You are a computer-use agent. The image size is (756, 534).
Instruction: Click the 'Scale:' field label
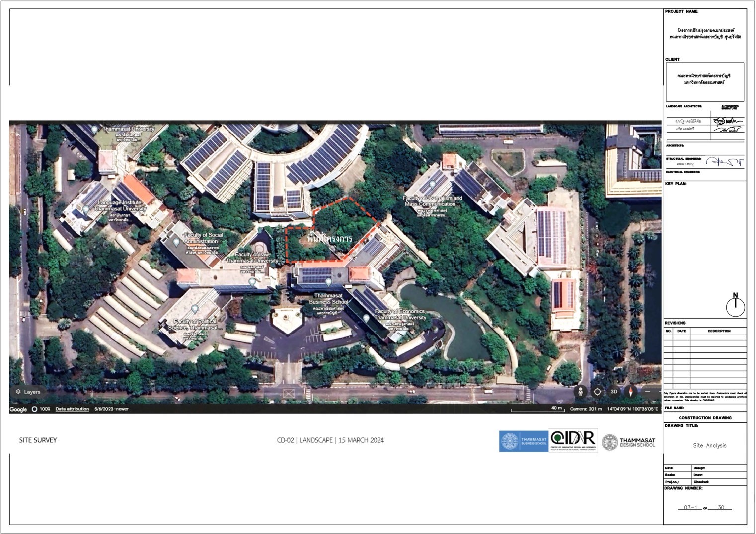tap(670, 475)
